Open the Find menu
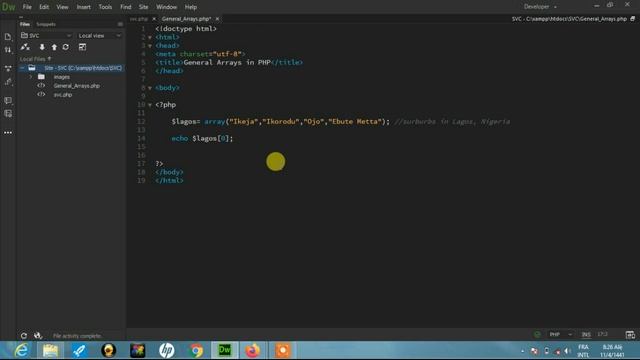 (x=125, y=7)
